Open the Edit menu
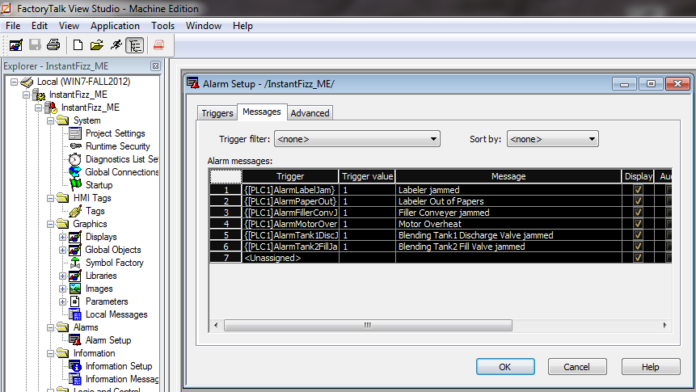The height and width of the screenshot is (392, 696). point(39,26)
